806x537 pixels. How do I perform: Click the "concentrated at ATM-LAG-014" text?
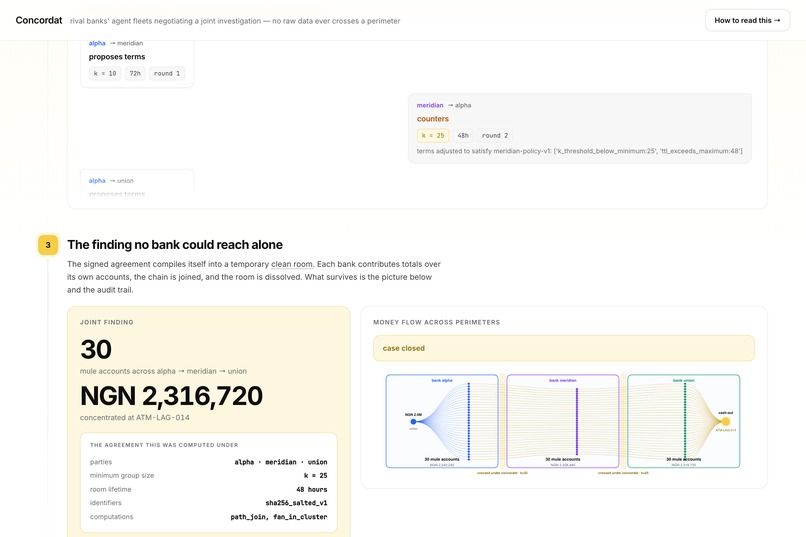pyautogui.click(x=135, y=418)
